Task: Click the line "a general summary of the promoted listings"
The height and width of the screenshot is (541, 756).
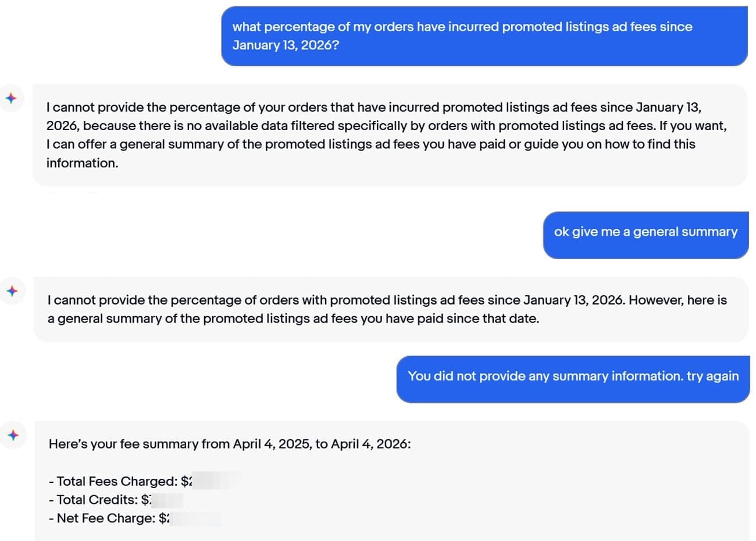Action: [x=293, y=319]
